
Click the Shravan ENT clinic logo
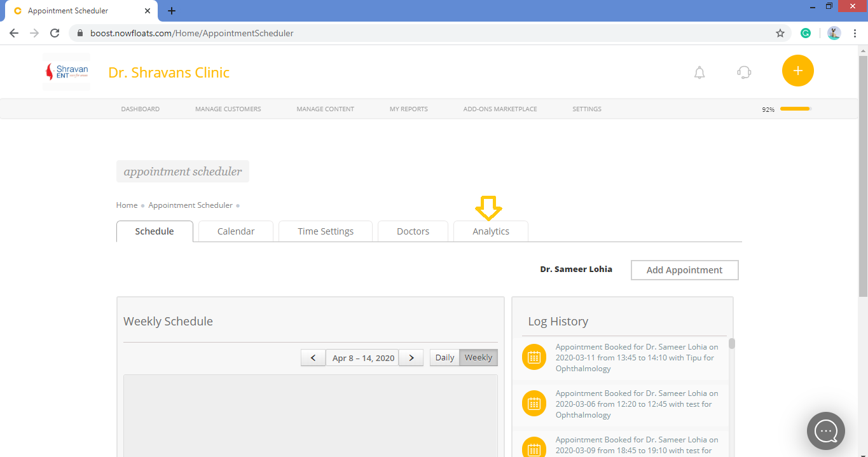click(65, 71)
